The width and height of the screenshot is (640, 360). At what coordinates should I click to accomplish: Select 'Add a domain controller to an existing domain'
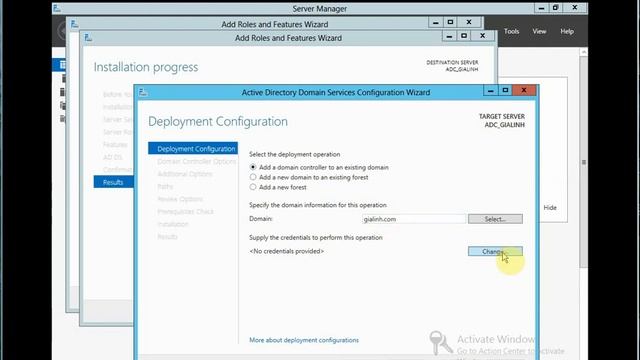[x=253, y=167]
